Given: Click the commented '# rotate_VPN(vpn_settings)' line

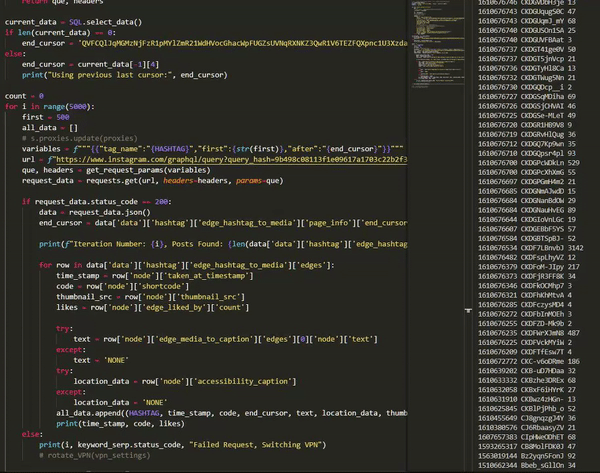Looking at the screenshot, I should [95, 455].
